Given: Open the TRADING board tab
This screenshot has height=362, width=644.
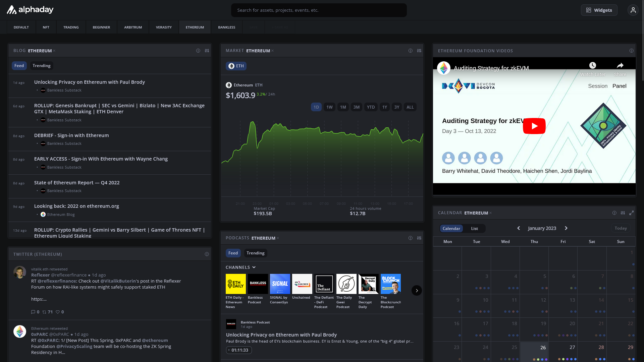Looking at the screenshot, I should click(x=71, y=27).
